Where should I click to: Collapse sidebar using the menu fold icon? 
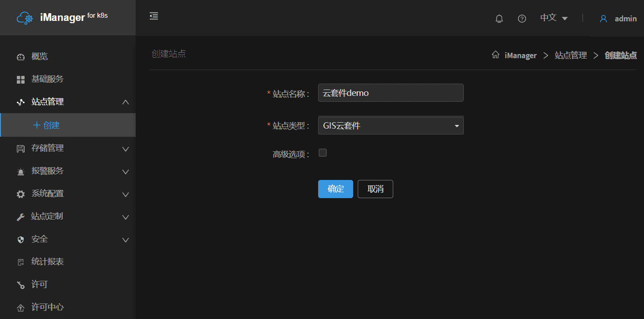pos(154,16)
